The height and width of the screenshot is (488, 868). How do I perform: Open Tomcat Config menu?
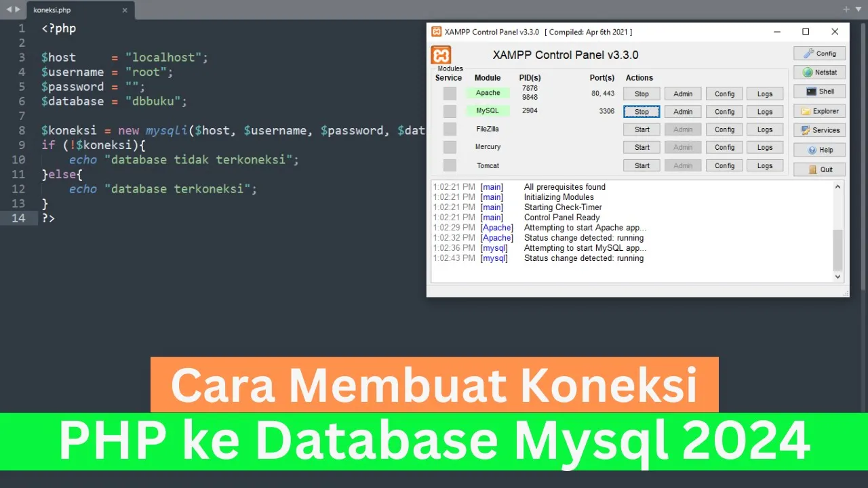(x=724, y=165)
